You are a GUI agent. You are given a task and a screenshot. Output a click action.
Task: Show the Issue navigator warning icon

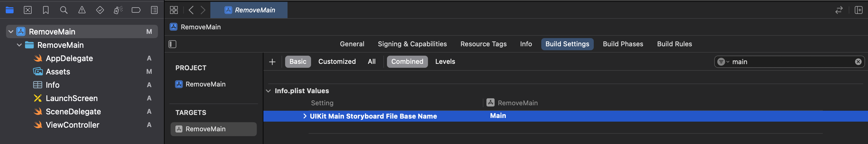82,10
